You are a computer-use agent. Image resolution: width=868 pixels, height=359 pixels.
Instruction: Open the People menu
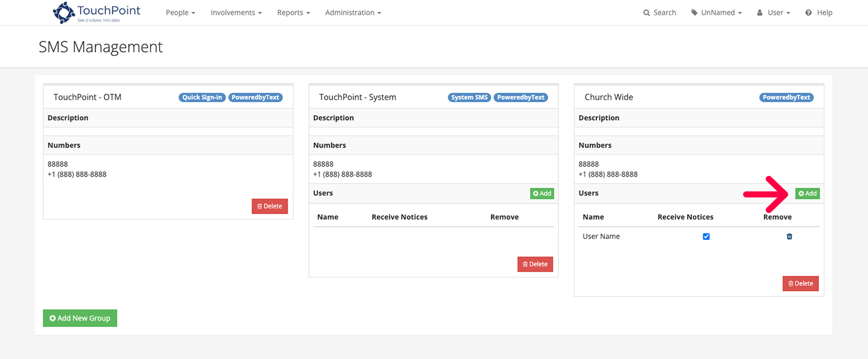coord(180,12)
